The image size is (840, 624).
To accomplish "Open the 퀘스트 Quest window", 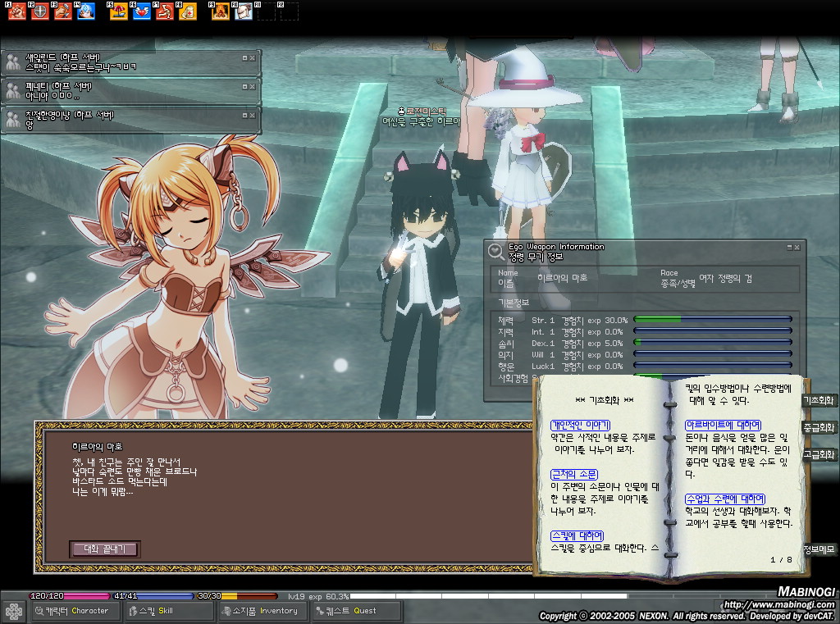I will pyautogui.click(x=358, y=611).
